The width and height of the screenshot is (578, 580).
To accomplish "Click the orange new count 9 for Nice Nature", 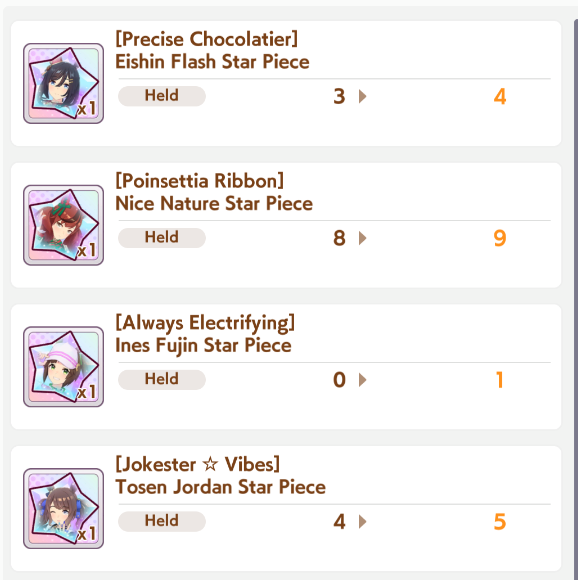I will coord(500,238).
